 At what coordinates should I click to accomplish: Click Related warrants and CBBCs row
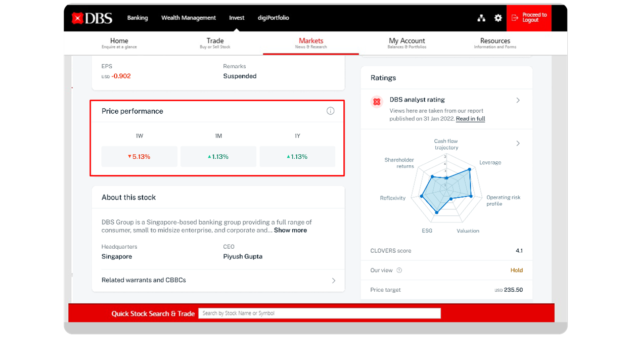218,281
